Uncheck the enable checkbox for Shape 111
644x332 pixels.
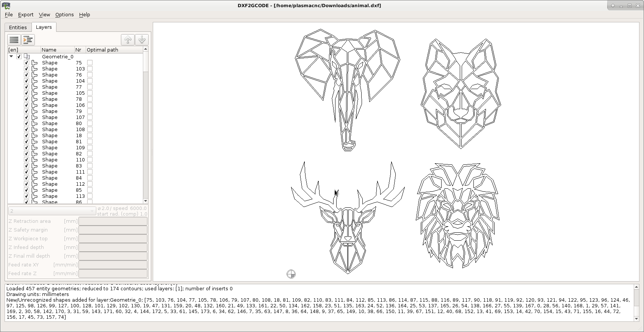27,172
